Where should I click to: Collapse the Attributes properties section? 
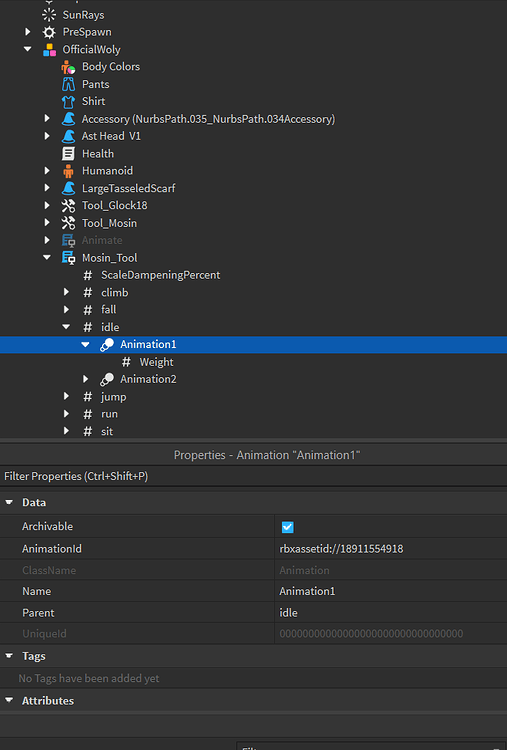tap(9, 700)
